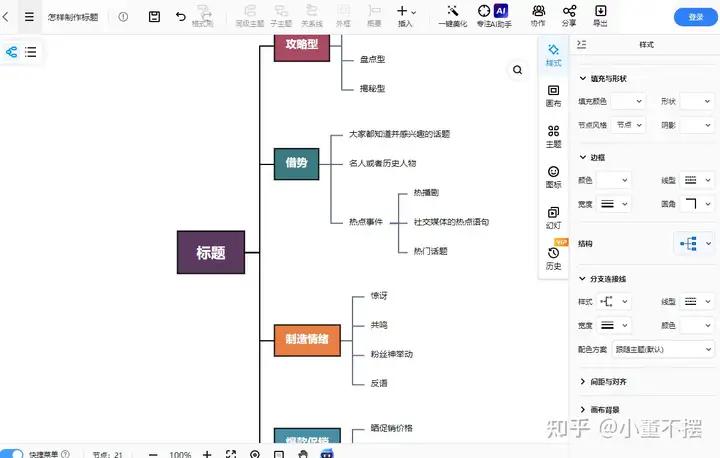Open the branch line type dropdown

pos(697,301)
